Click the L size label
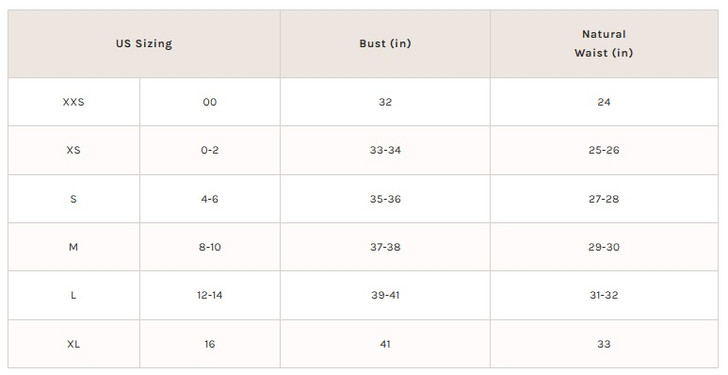Viewport: 728px width, 375px height. (x=73, y=296)
